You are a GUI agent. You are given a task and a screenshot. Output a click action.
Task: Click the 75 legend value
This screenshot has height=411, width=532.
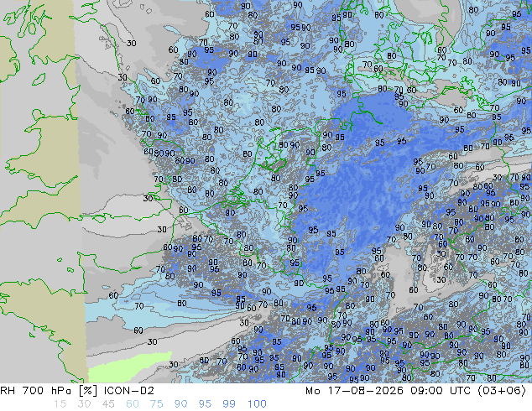coord(156,404)
